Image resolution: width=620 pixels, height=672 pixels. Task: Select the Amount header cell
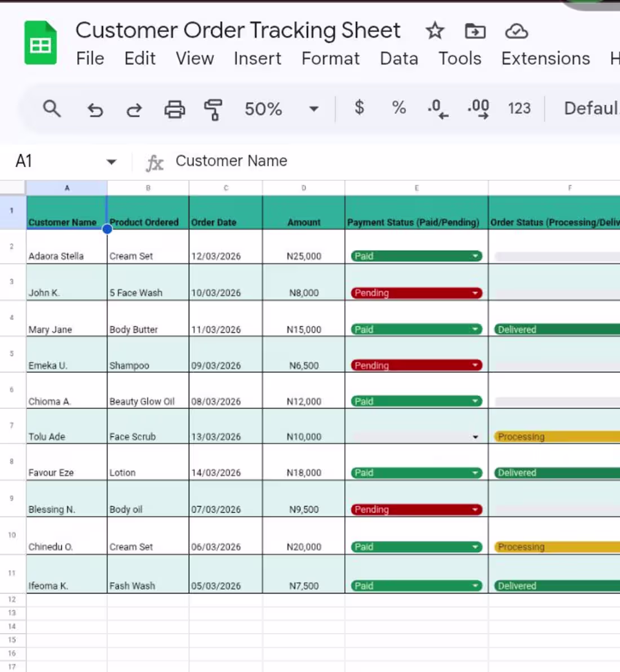click(x=304, y=212)
